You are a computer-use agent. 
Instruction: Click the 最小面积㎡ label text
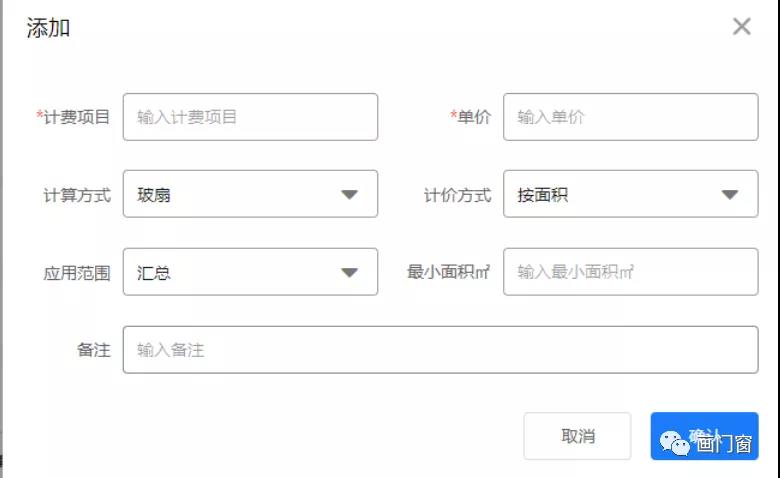pyautogui.click(x=449, y=272)
